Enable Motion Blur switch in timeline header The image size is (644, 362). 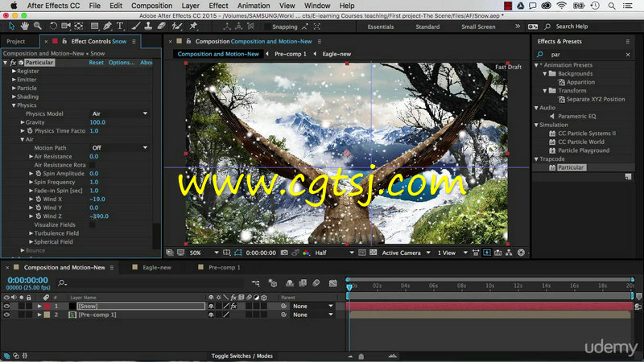(x=316, y=283)
